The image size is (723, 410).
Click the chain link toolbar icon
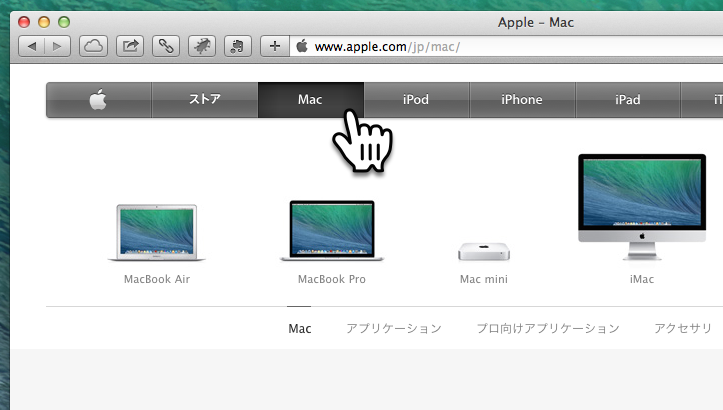(x=166, y=46)
